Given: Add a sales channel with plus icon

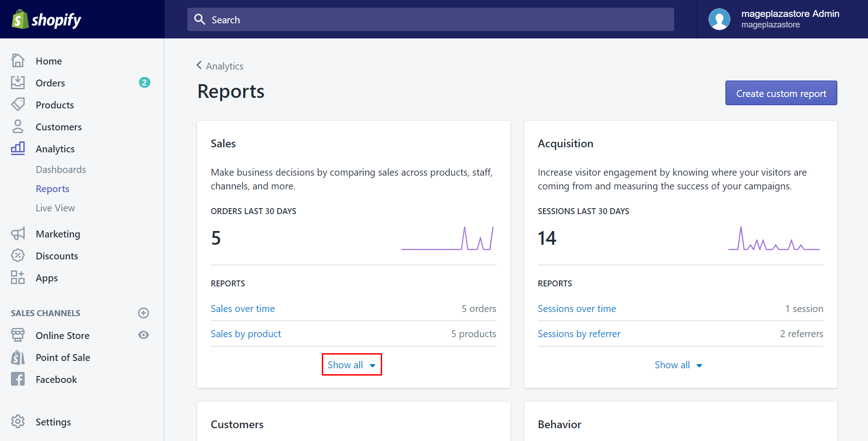Looking at the screenshot, I should pos(144,313).
